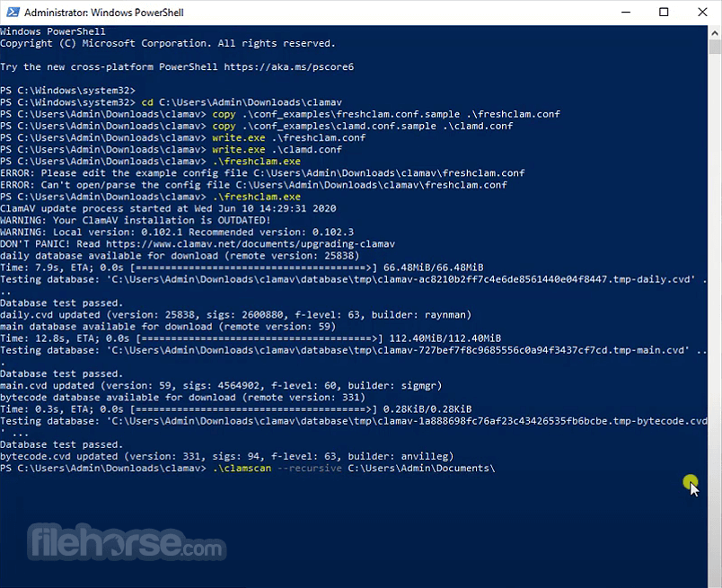The width and height of the screenshot is (722, 588).
Task: Click 'write.exe .\clamd.conf' command
Action: 277,149
